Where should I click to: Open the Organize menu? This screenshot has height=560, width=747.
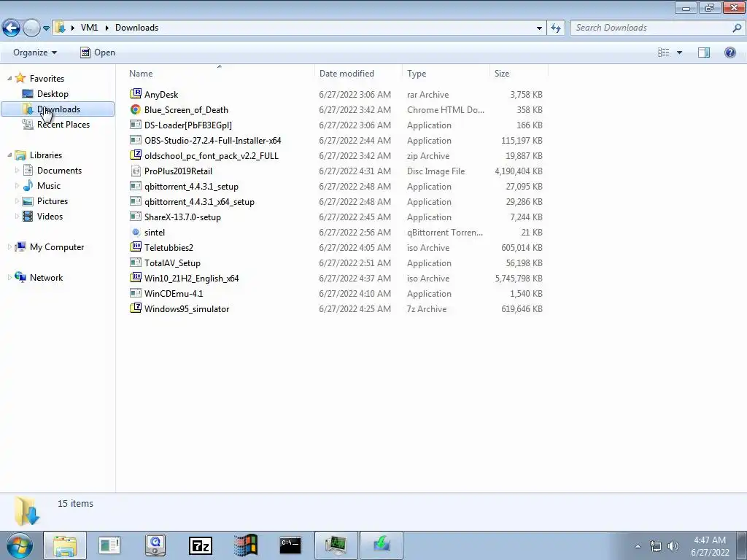(35, 52)
